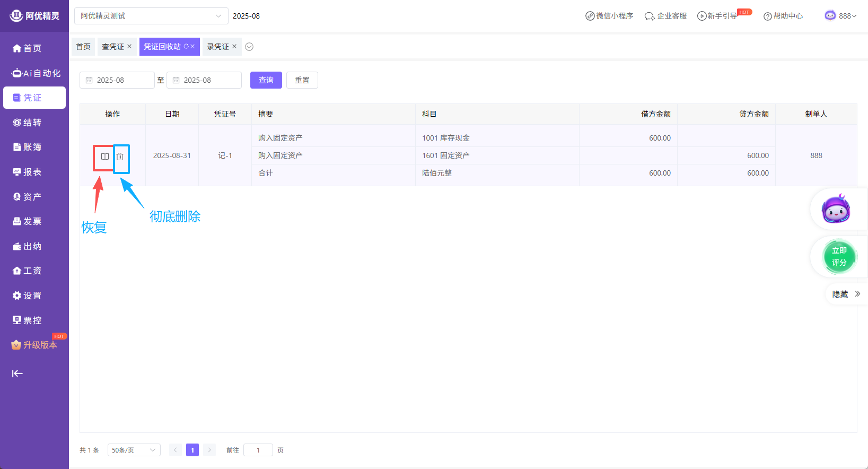Refresh the 凭证回收站 tab

click(x=186, y=47)
